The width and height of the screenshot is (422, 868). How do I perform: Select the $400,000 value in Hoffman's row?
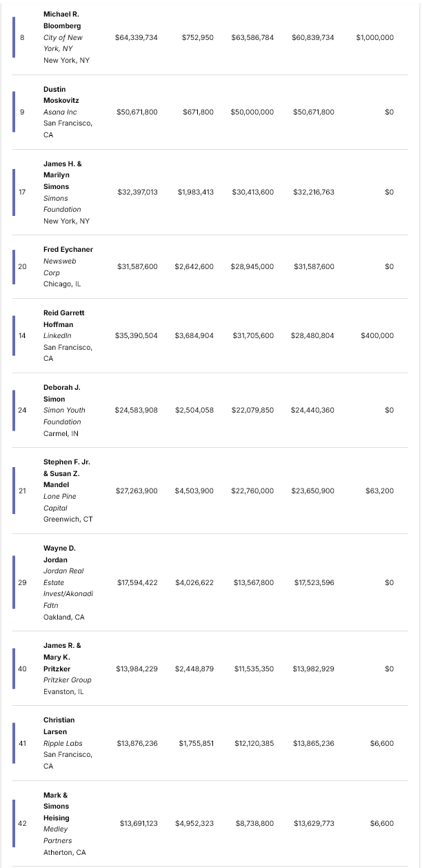[377, 335]
